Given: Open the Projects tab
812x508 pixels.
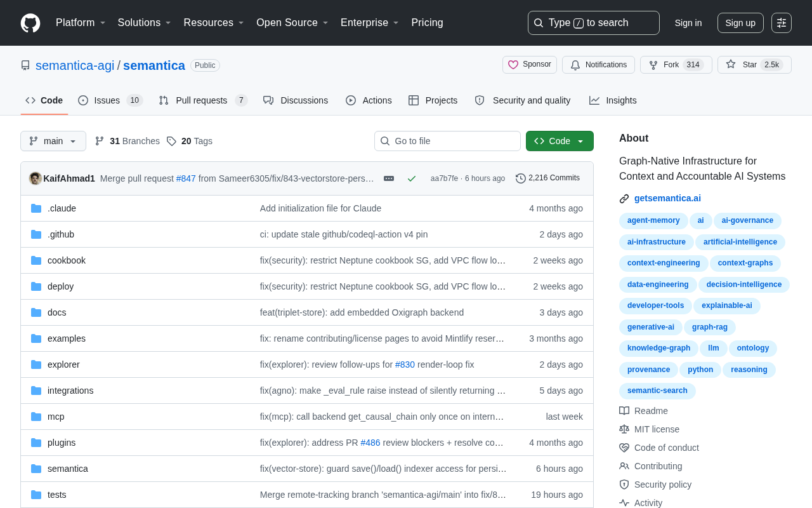Looking at the screenshot, I should click(433, 100).
